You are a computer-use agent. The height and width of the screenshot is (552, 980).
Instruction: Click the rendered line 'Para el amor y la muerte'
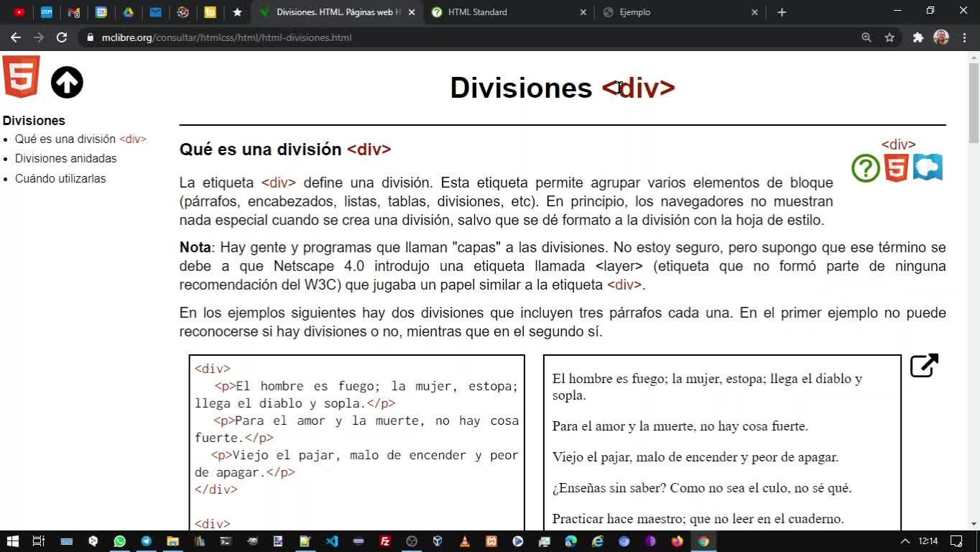click(680, 426)
